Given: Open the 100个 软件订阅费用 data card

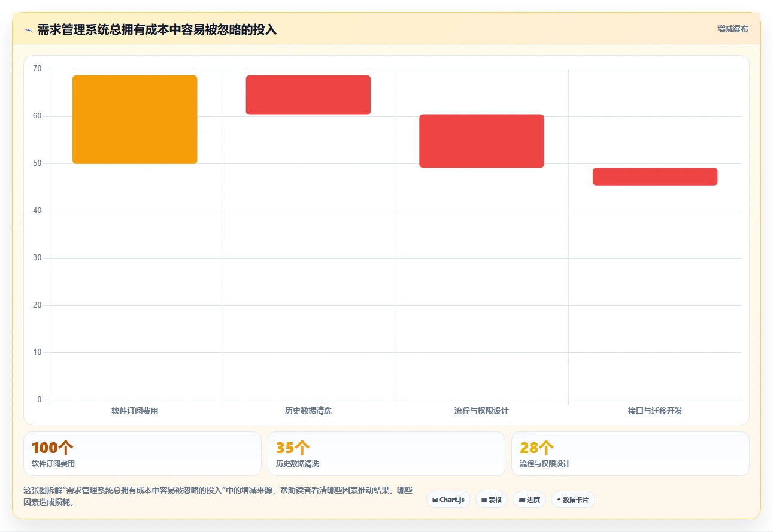Looking at the screenshot, I should click(143, 454).
